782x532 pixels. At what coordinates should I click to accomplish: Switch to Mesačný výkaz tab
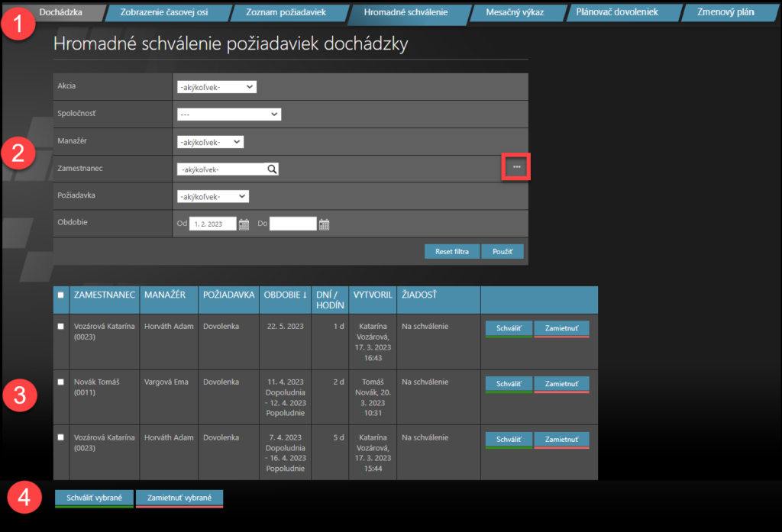pyautogui.click(x=515, y=13)
